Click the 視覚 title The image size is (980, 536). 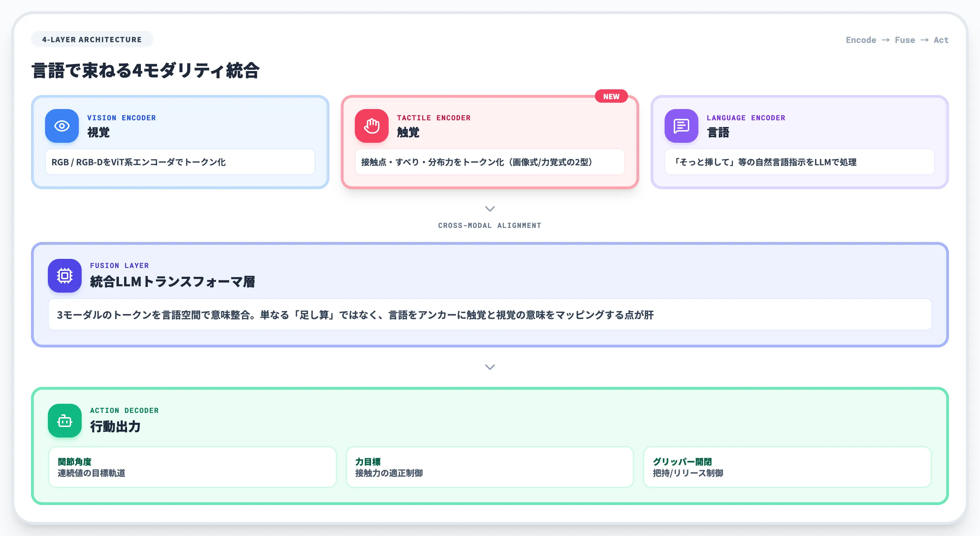[99, 132]
